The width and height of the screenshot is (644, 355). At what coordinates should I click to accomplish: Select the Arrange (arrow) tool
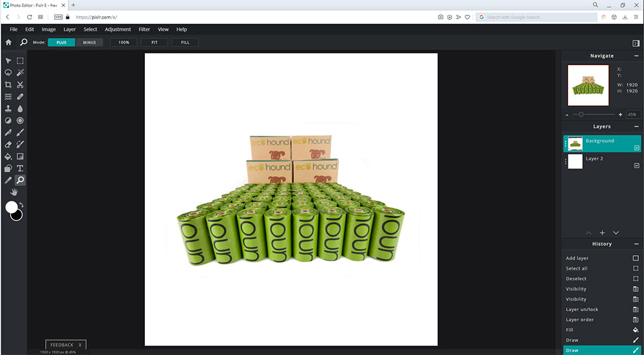pyautogui.click(x=8, y=61)
